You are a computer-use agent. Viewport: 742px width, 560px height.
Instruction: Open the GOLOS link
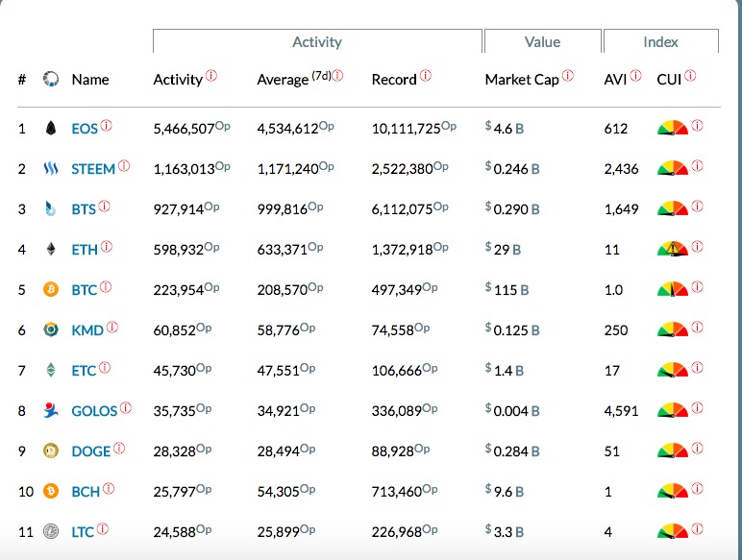point(94,410)
